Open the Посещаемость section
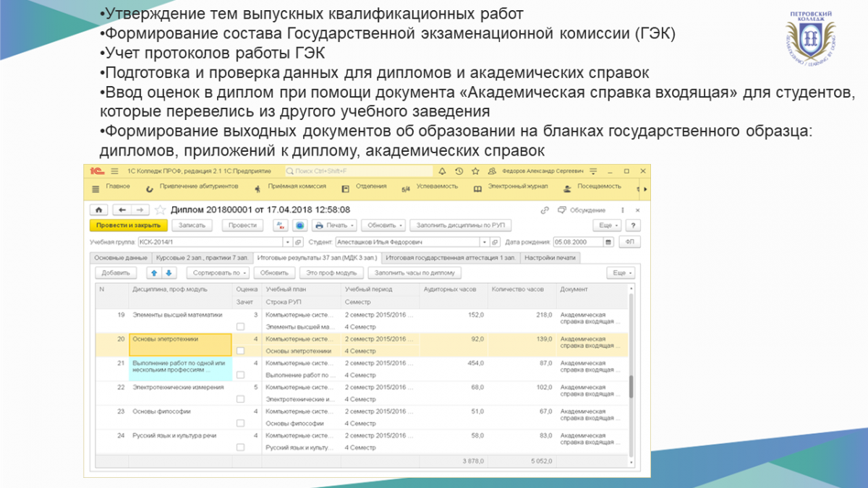Viewport: 868px width, 488px height. [x=599, y=187]
